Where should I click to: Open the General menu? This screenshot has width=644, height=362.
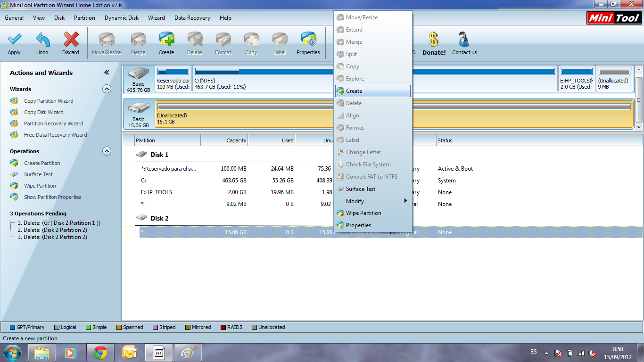click(14, 18)
